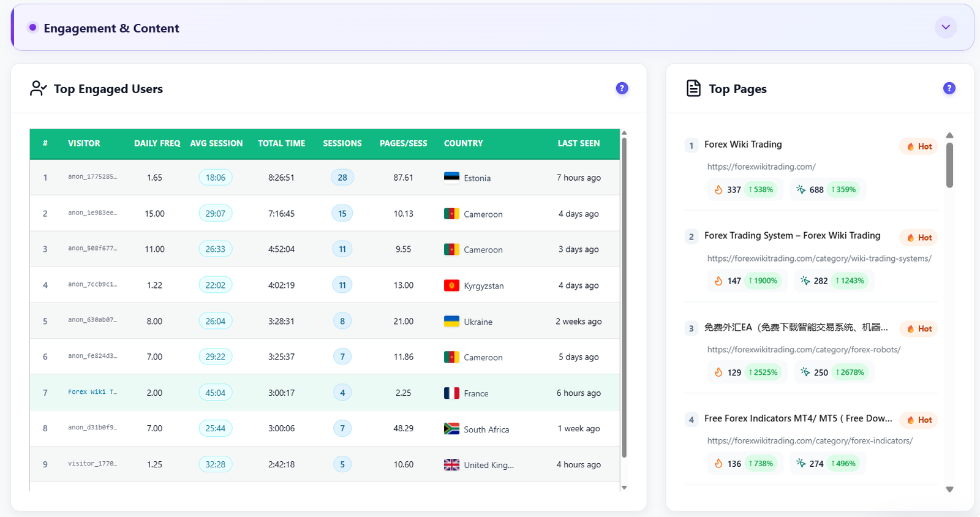The height and width of the screenshot is (517, 980).
Task: Click Top Pages scroll-up arrow
Action: tap(949, 135)
